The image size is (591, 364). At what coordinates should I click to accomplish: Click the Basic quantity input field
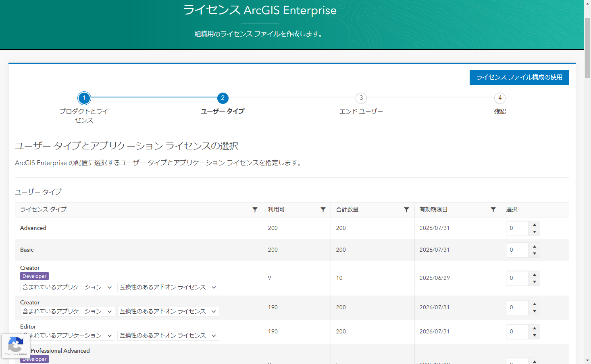[518, 250]
